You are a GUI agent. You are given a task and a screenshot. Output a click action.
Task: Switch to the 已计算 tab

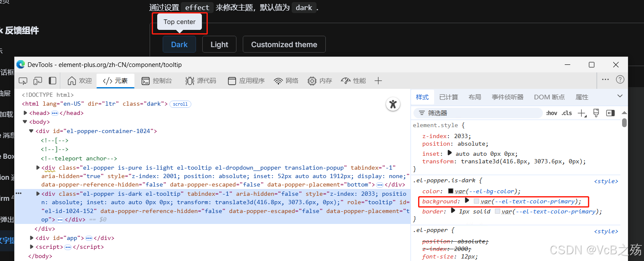click(448, 97)
